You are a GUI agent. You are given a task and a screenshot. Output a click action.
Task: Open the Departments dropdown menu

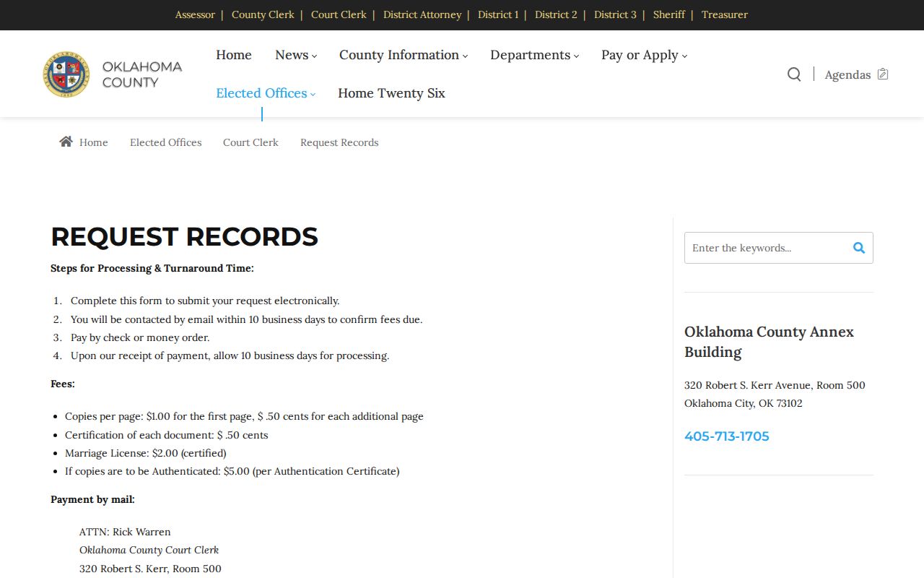[534, 55]
